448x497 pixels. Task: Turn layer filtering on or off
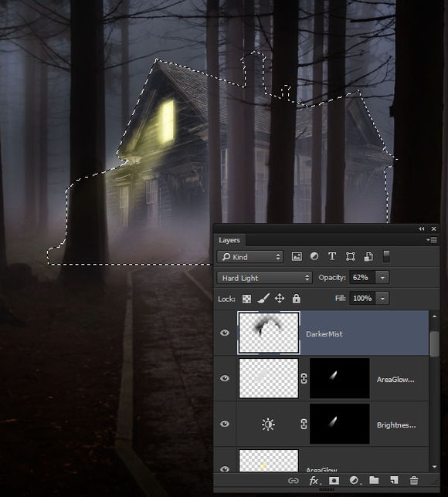click(x=386, y=256)
